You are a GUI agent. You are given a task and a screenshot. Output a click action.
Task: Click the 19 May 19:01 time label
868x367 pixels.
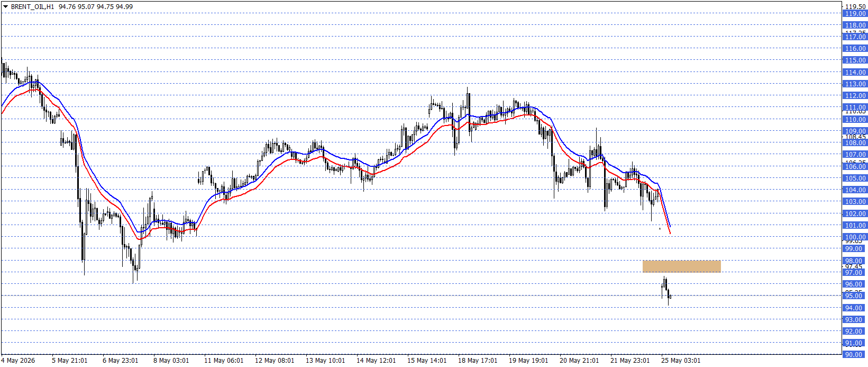coord(529,361)
